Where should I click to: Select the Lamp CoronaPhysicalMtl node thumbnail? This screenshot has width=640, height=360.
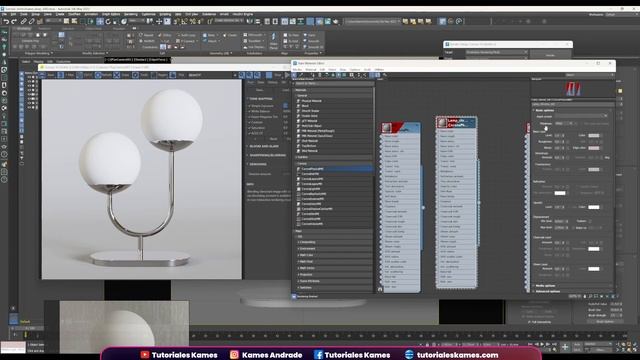click(442, 122)
